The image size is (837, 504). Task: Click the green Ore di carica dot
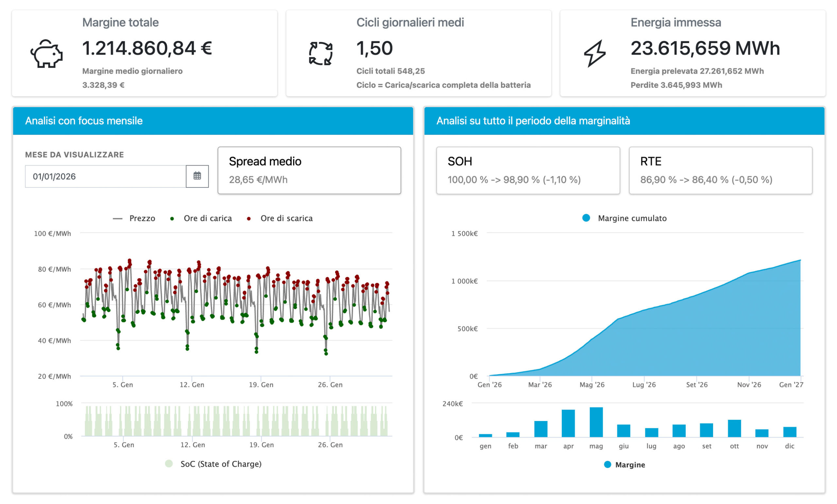[x=172, y=219]
